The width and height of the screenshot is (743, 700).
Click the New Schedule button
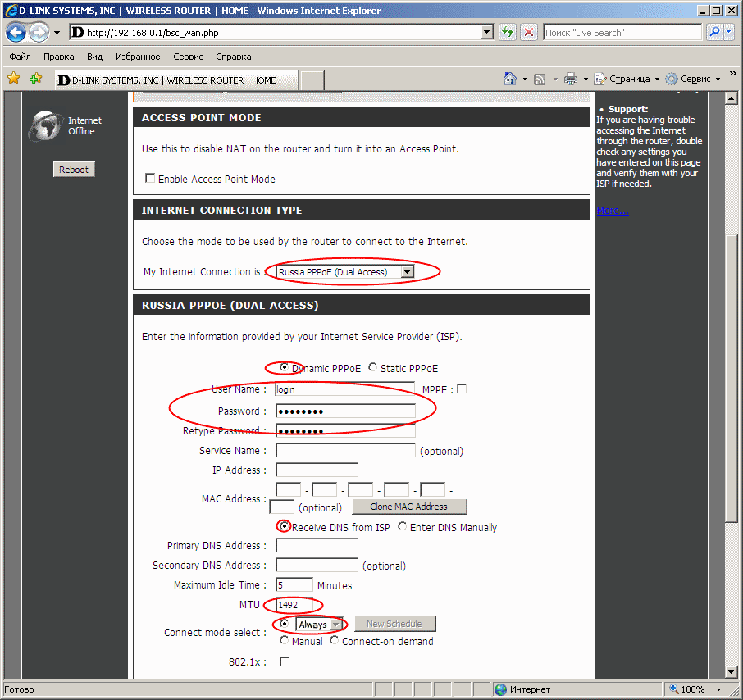pos(394,624)
